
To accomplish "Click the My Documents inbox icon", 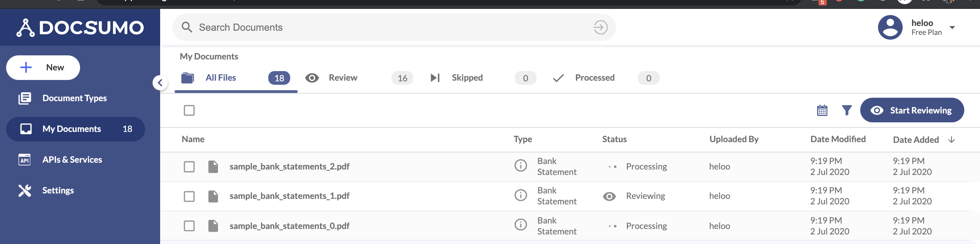I will (26, 129).
